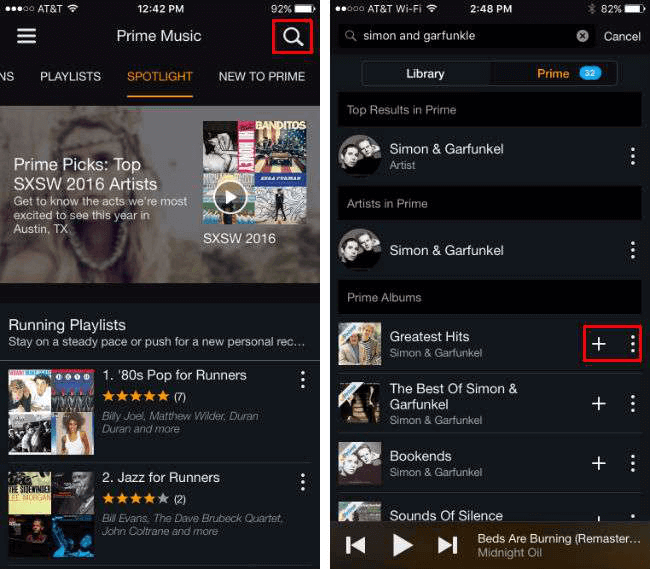Add The Best Of Simon & Garfunkel to library
The image size is (650, 569).
(599, 404)
